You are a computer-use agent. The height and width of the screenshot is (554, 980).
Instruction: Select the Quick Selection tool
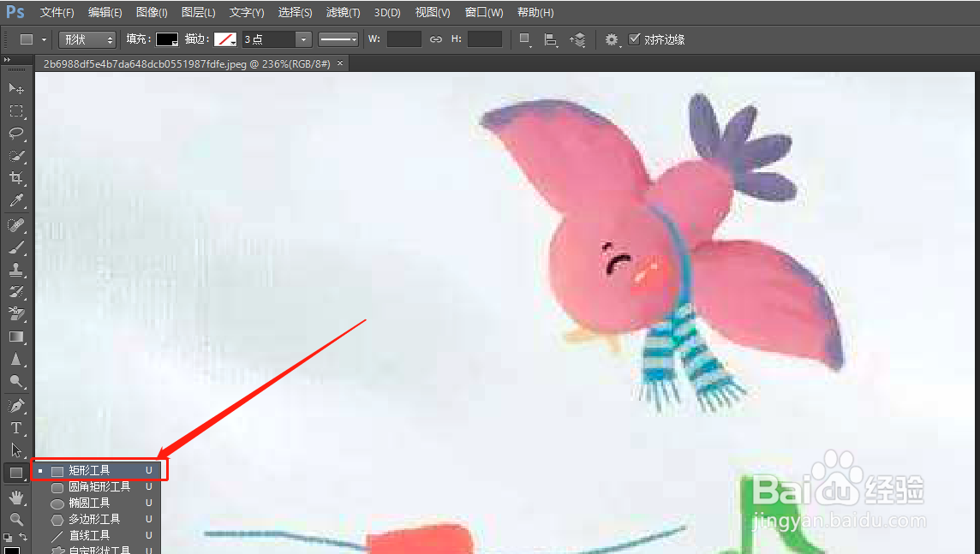tap(16, 156)
